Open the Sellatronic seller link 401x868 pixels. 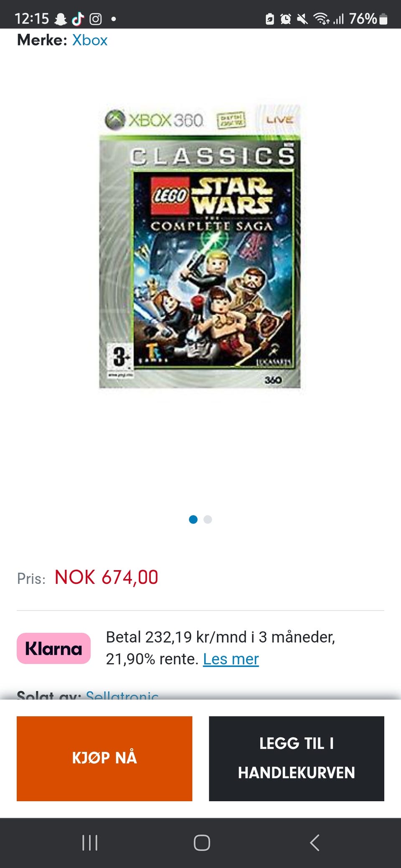[x=122, y=695]
